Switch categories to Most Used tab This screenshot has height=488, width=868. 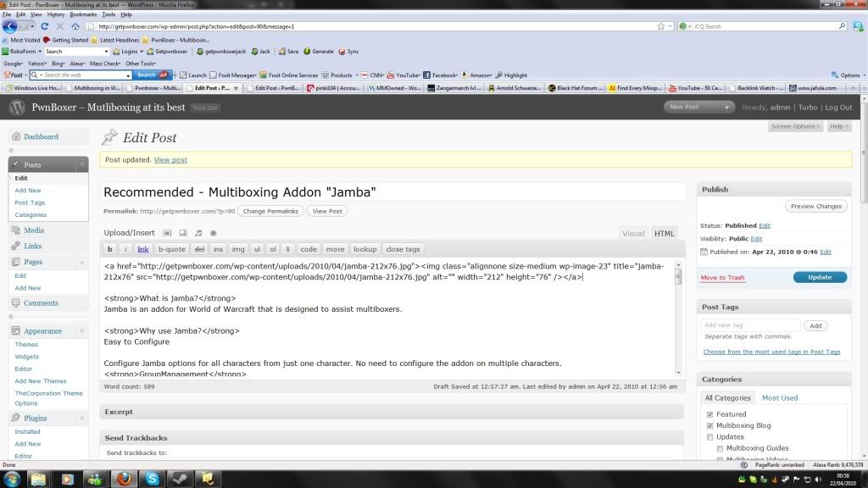pos(780,398)
